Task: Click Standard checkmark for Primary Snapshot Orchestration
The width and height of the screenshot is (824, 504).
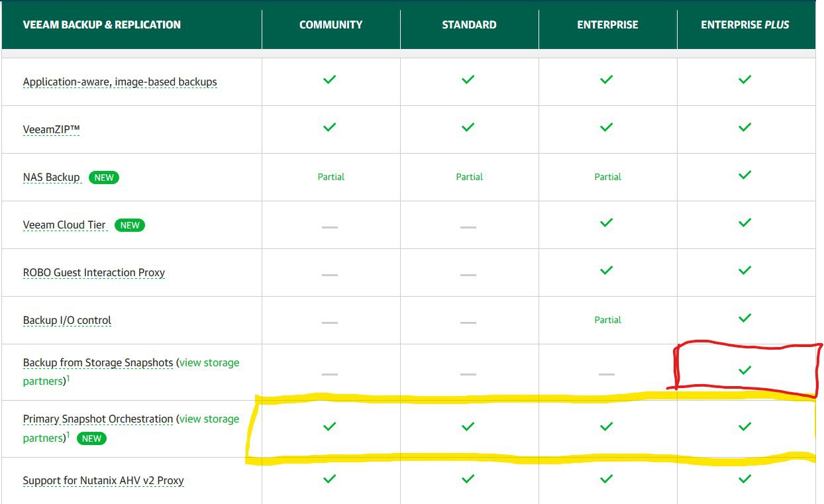Action: point(468,427)
